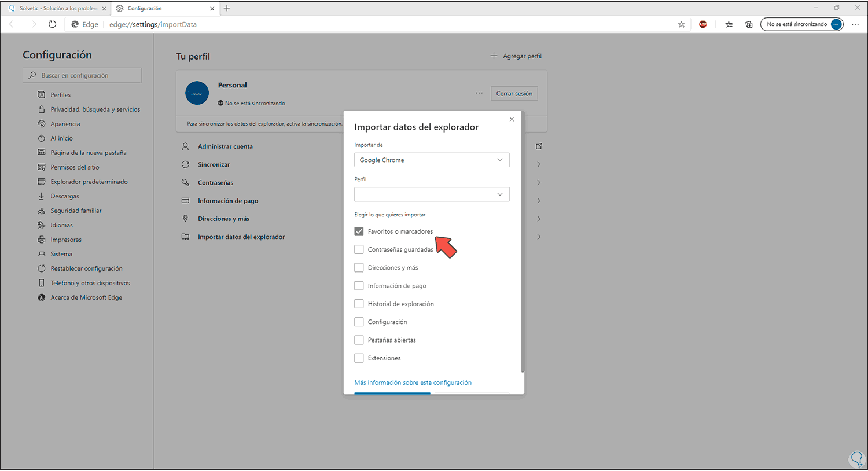
Task: Click the Al inicio power icon
Action: pos(41,138)
